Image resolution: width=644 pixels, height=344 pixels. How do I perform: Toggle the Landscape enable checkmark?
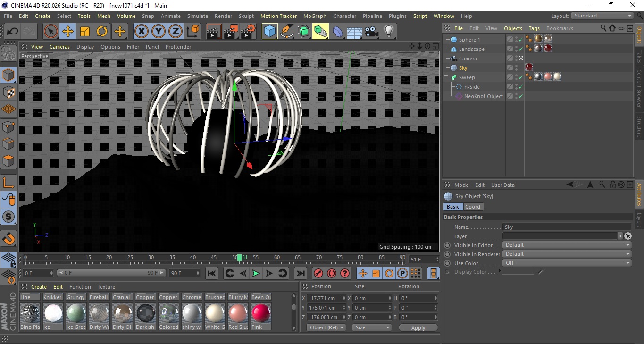(521, 49)
